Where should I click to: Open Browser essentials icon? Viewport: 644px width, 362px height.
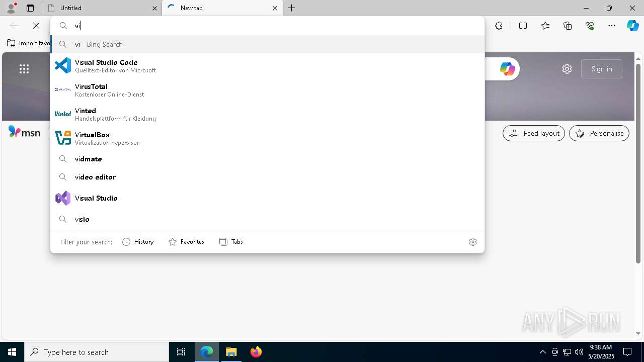pos(590,26)
